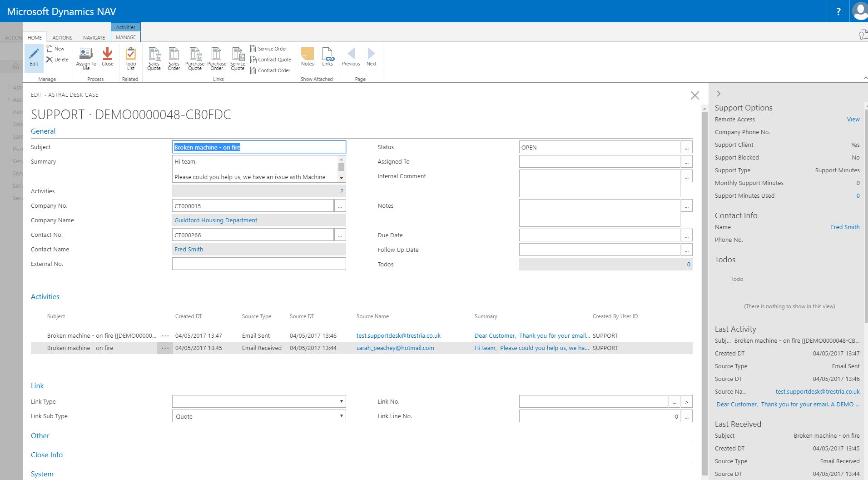The width and height of the screenshot is (868, 480).
Task: Click Delete in the Manage group
Action: 57,60
